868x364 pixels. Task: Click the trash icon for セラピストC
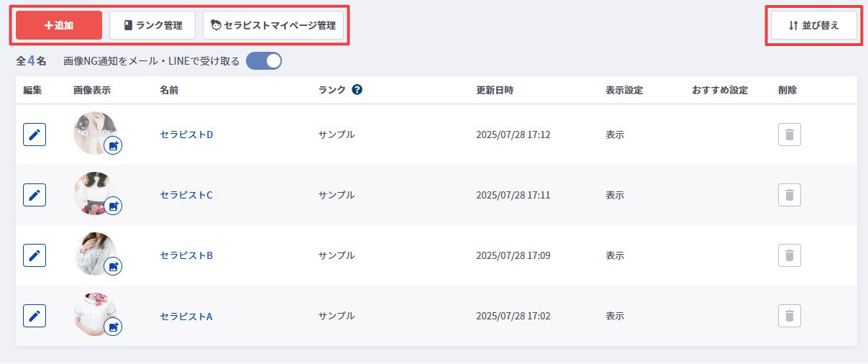pyautogui.click(x=789, y=195)
